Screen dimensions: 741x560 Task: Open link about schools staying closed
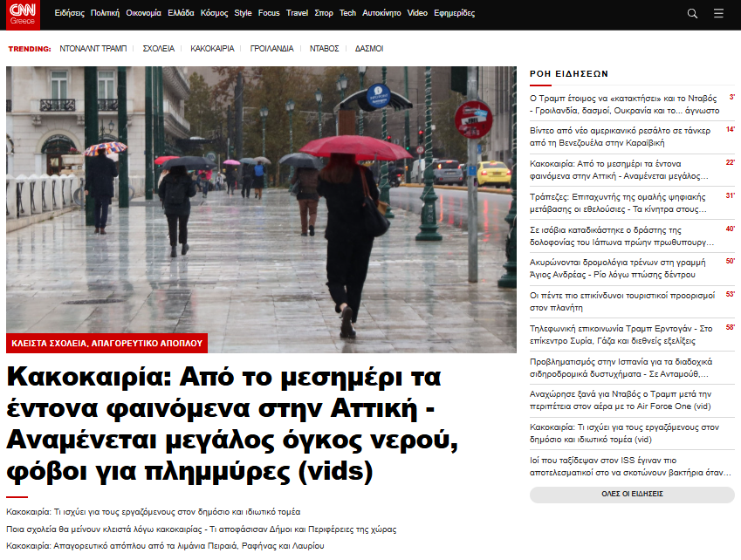click(201, 529)
